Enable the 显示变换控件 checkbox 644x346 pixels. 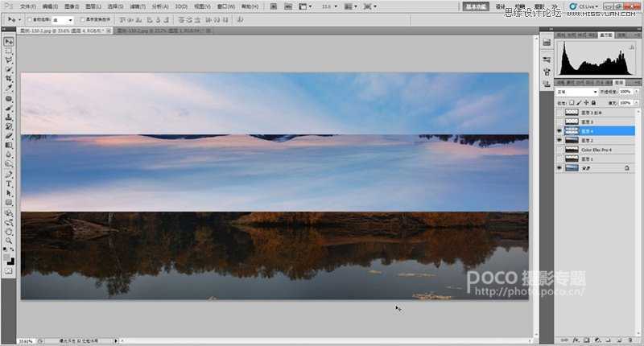click(x=83, y=19)
